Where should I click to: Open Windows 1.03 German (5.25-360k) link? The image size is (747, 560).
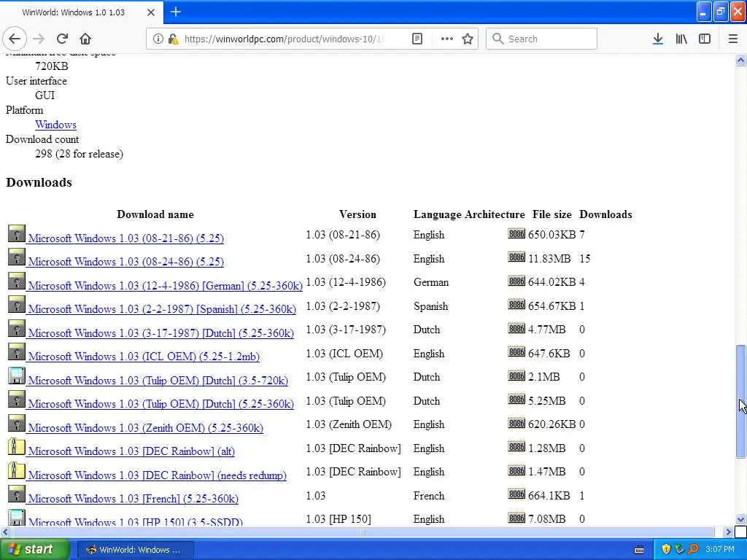coord(166,285)
